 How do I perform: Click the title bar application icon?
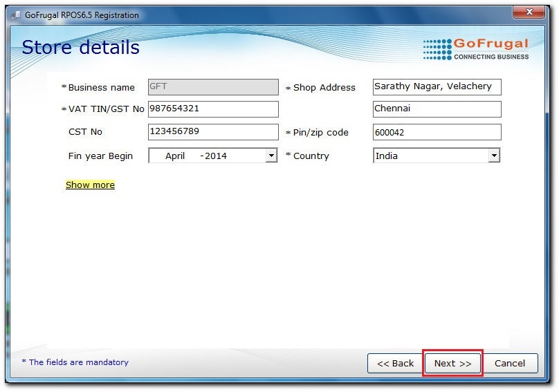tap(16, 15)
